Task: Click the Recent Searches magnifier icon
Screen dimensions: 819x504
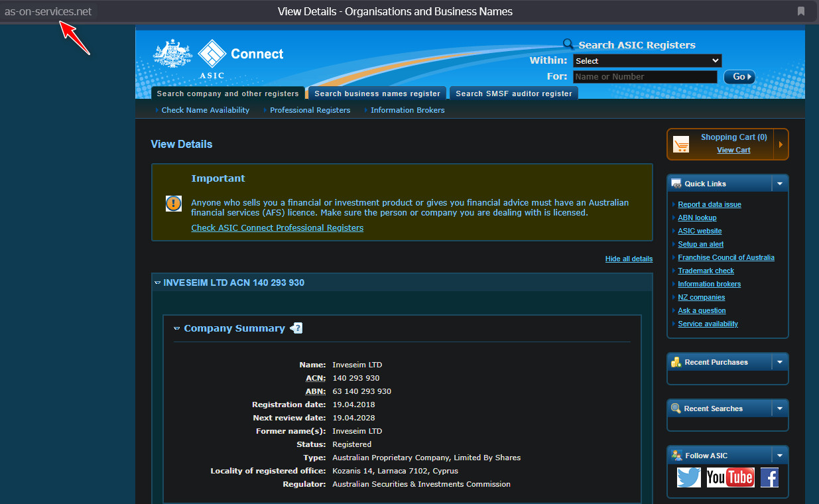Action: point(676,409)
